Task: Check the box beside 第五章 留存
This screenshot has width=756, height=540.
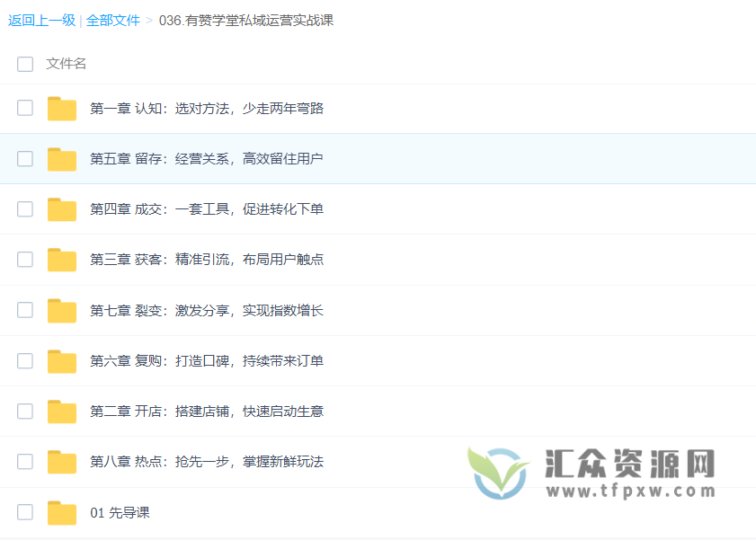Action: pyautogui.click(x=24, y=158)
